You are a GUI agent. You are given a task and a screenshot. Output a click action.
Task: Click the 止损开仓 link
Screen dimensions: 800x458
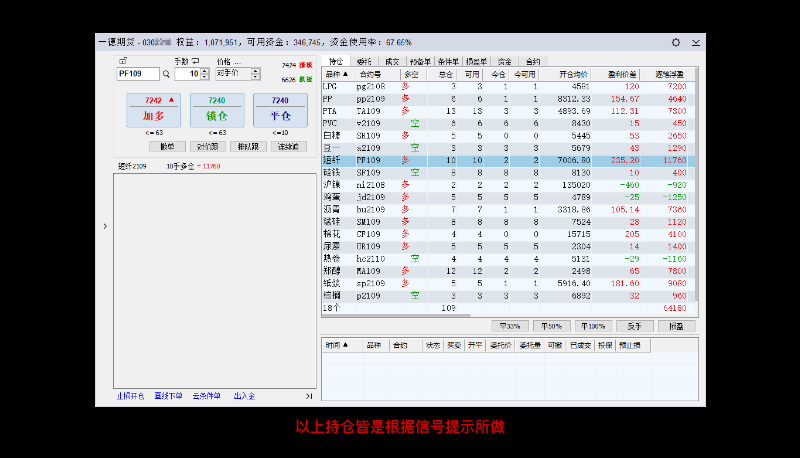pos(130,396)
